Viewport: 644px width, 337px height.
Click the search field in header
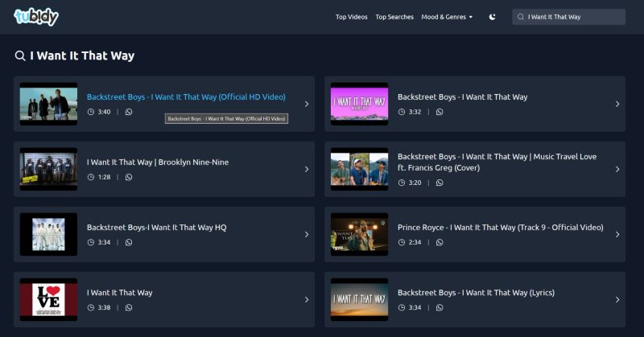point(568,17)
